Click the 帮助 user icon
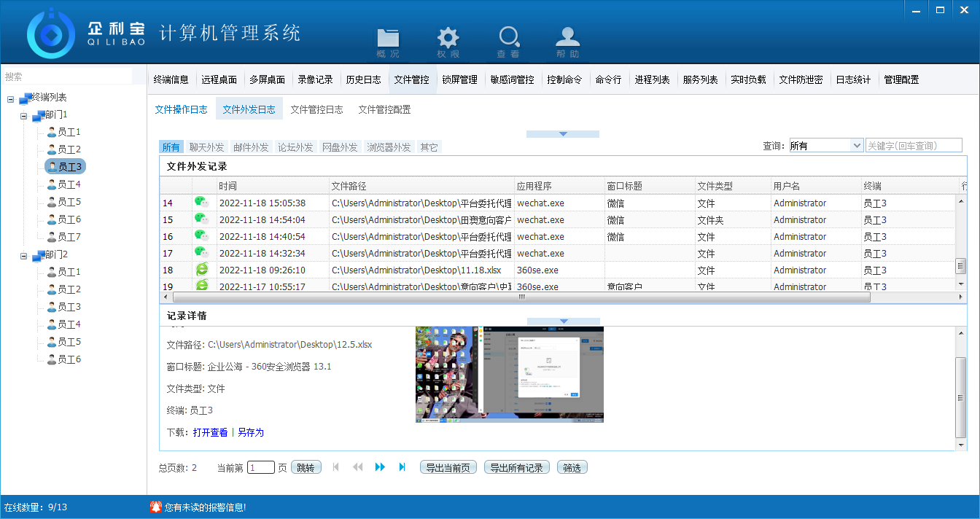 tap(567, 39)
